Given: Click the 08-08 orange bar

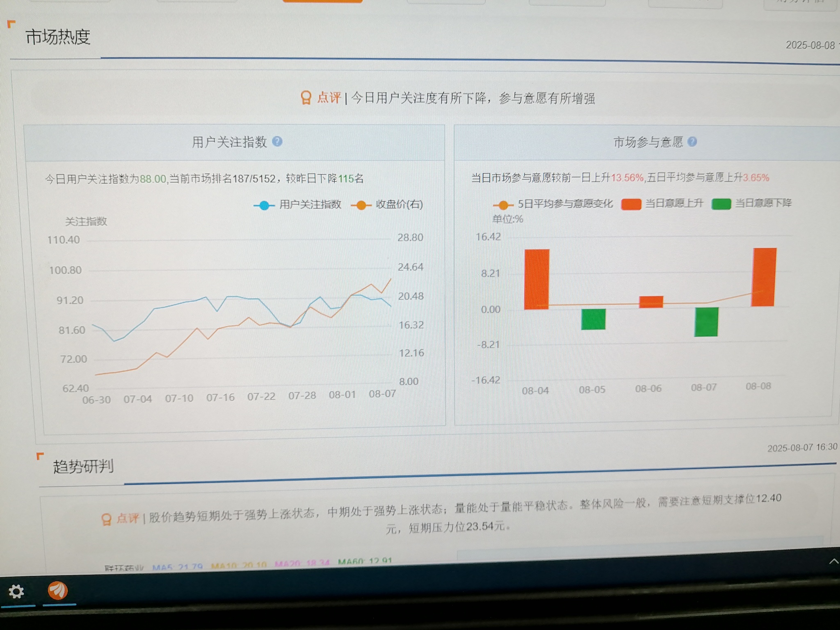Looking at the screenshot, I should (764, 277).
